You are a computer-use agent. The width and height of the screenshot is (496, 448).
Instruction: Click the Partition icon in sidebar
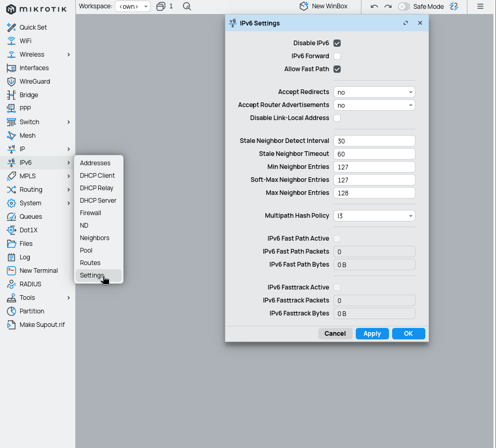coord(11,311)
